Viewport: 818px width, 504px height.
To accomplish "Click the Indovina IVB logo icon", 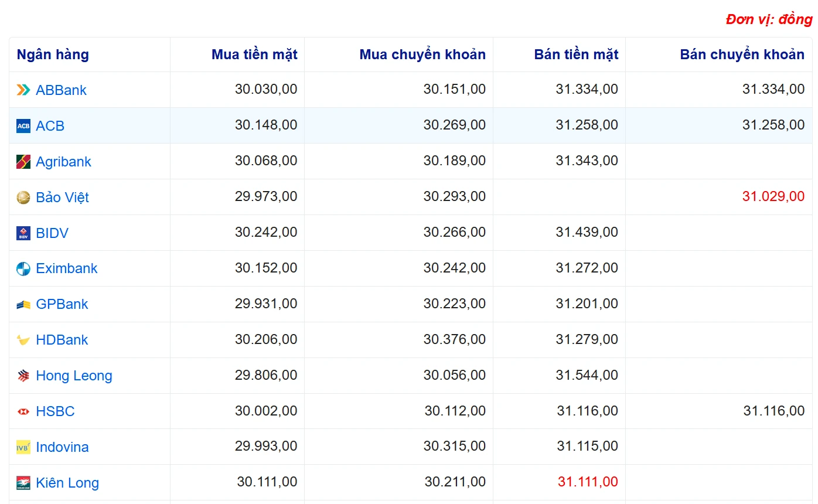I will tap(23, 447).
